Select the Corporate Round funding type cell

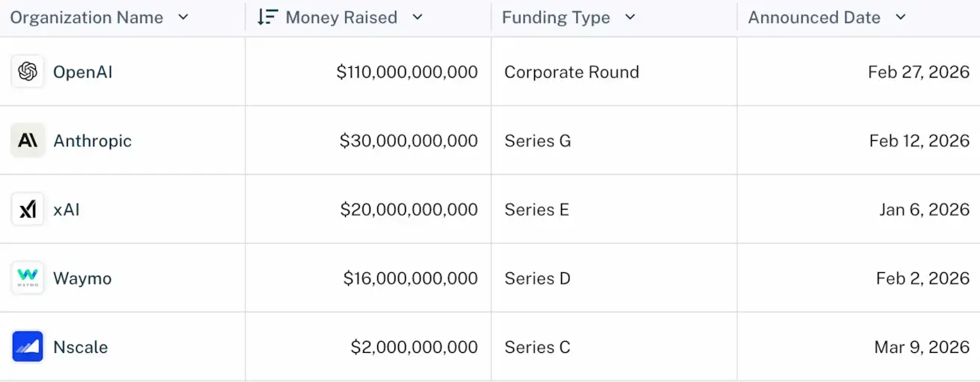pos(571,72)
